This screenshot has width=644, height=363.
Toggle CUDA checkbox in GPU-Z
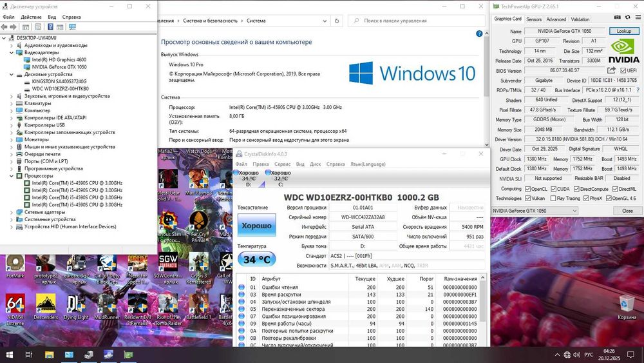point(553,189)
